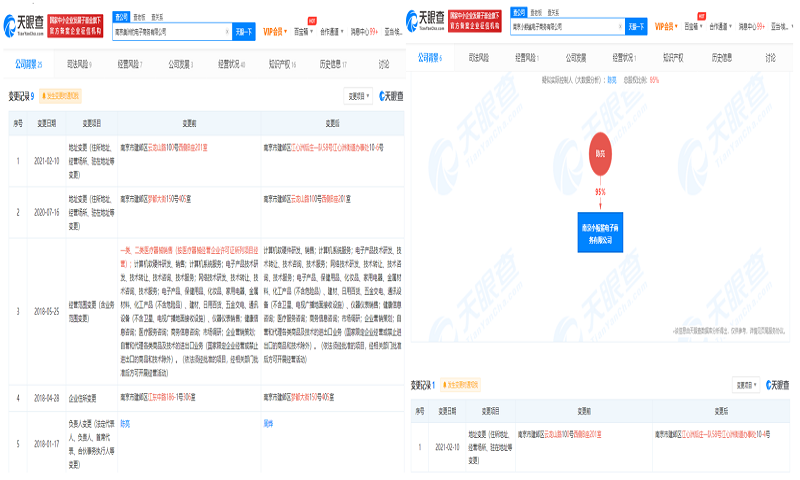Image resolution: width=800 pixels, height=480 pixels.
Task: Open 百宝箱 dropdown in left page
Action: [x=303, y=32]
